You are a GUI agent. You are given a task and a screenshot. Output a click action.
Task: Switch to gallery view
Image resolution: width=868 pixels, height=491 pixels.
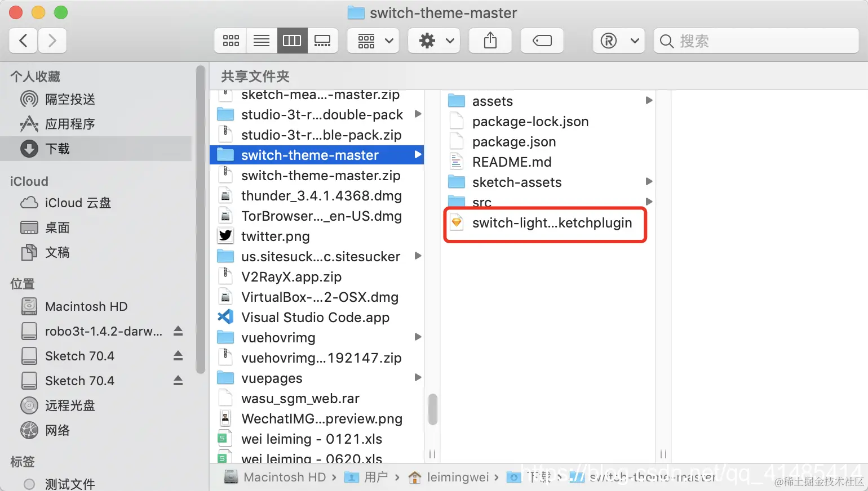pyautogui.click(x=322, y=41)
